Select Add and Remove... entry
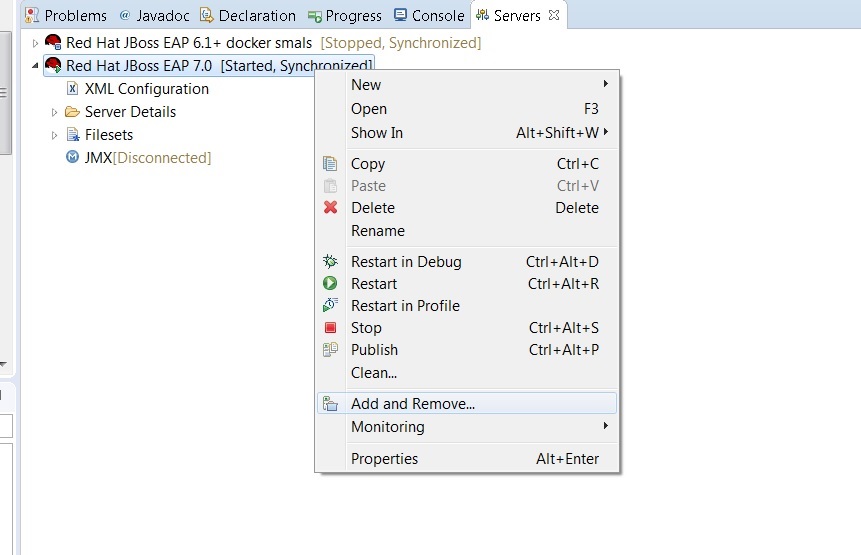Viewport: 861px width, 555px height. [x=467, y=403]
